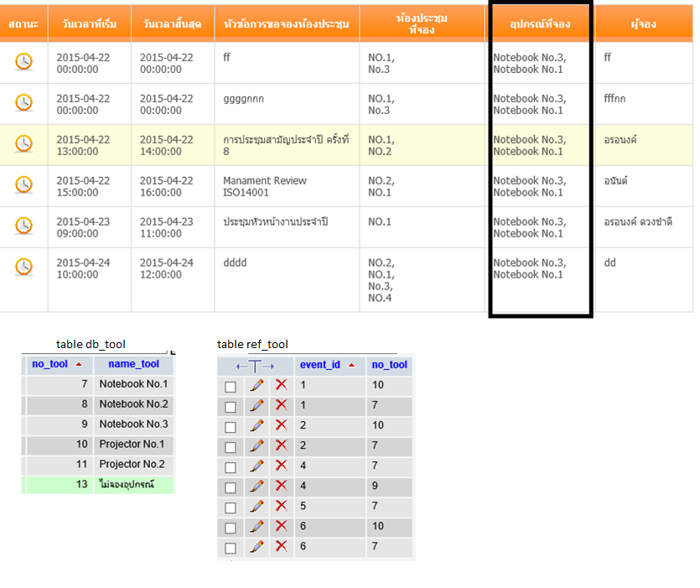Viewport: 700px width, 588px height.
Task: Click the 'สถานะ' orange header cell
Action: point(23,24)
